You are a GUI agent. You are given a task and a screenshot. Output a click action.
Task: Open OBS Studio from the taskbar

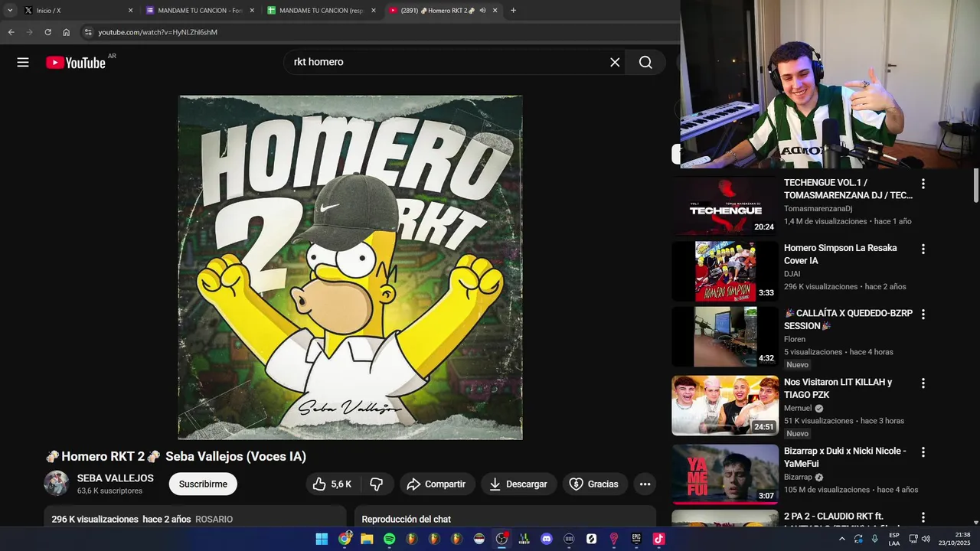pyautogui.click(x=501, y=539)
